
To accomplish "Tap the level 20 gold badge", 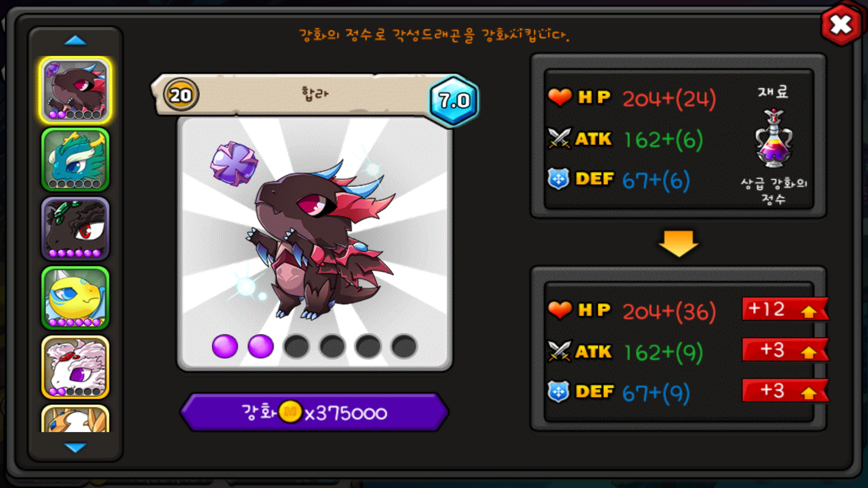I will pos(181,95).
